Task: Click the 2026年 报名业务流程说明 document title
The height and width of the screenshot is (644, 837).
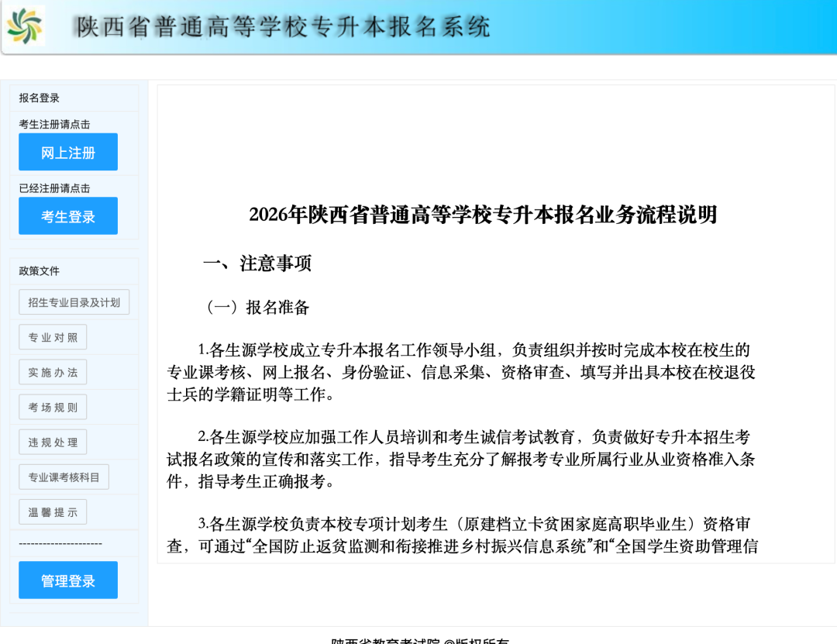Action: (x=483, y=215)
